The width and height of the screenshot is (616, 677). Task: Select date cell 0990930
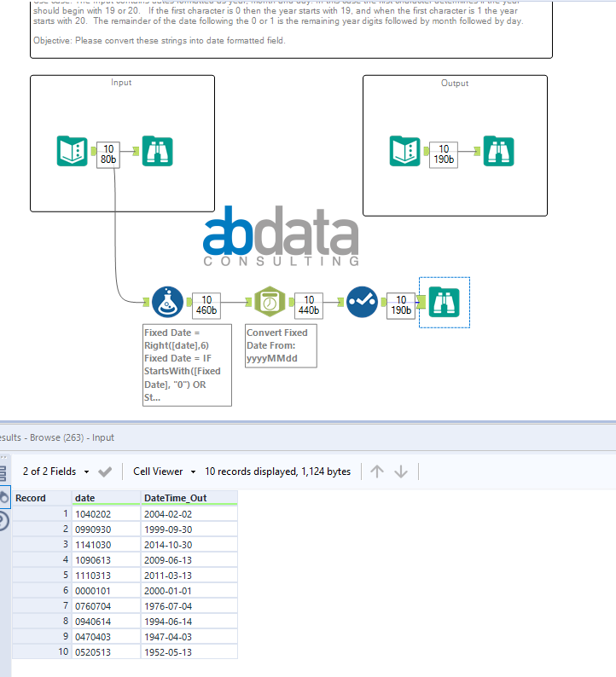point(107,529)
